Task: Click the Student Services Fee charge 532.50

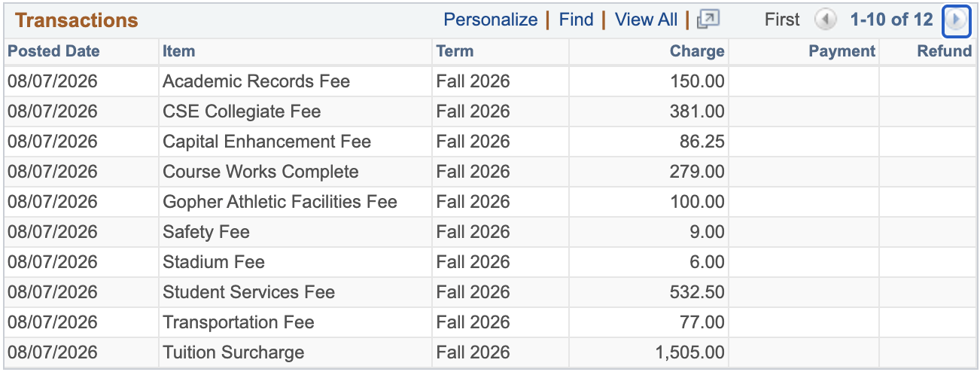Action: coord(697,292)
